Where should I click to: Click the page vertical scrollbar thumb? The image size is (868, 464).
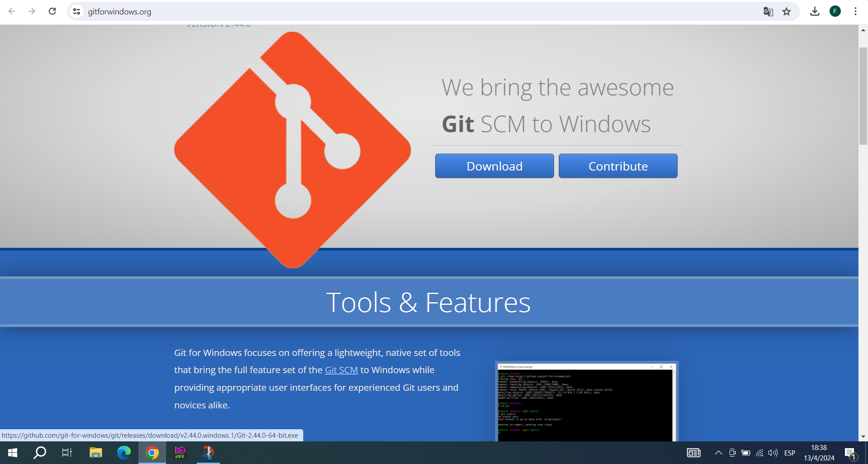863,95
